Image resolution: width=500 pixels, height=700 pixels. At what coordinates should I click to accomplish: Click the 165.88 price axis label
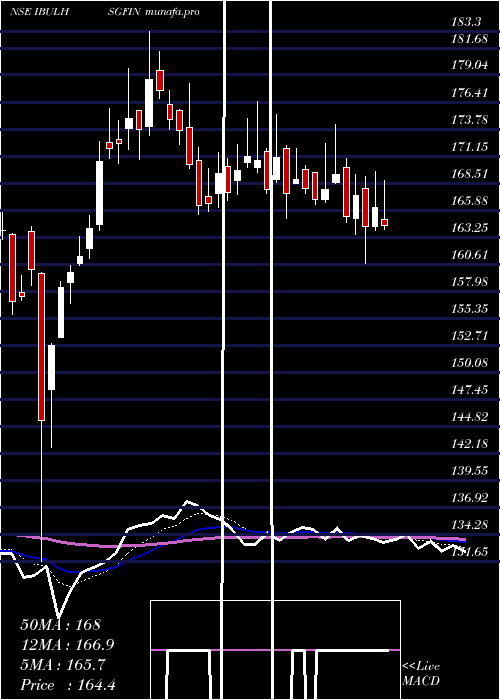469,200
